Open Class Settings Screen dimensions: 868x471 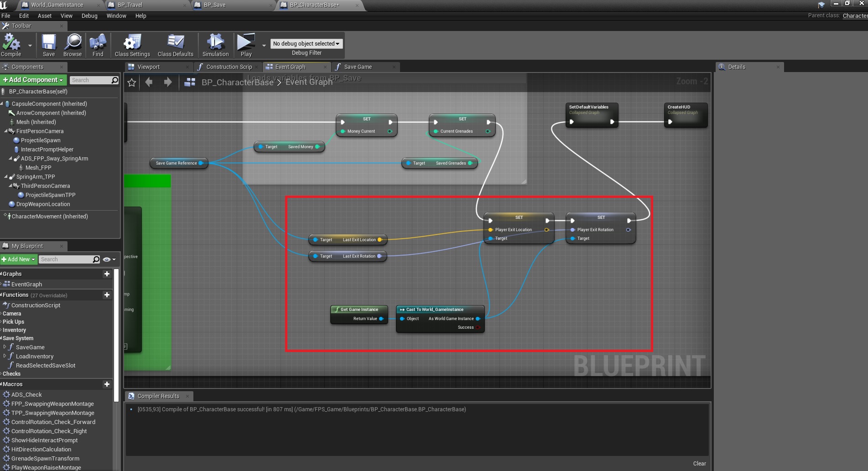click(x=132, y=45)
